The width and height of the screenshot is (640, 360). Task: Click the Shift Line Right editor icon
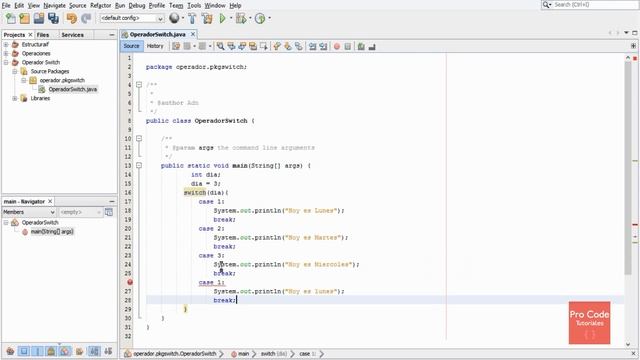pos(323,46)
